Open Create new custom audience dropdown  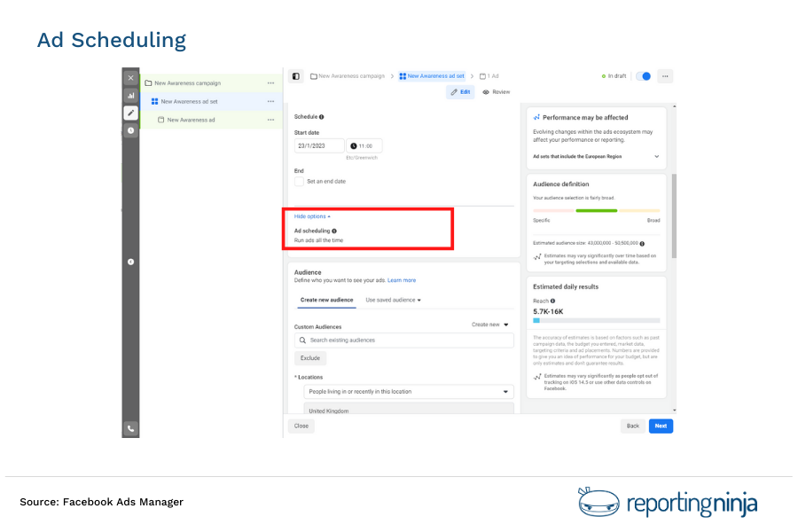[x=489, y=325]
